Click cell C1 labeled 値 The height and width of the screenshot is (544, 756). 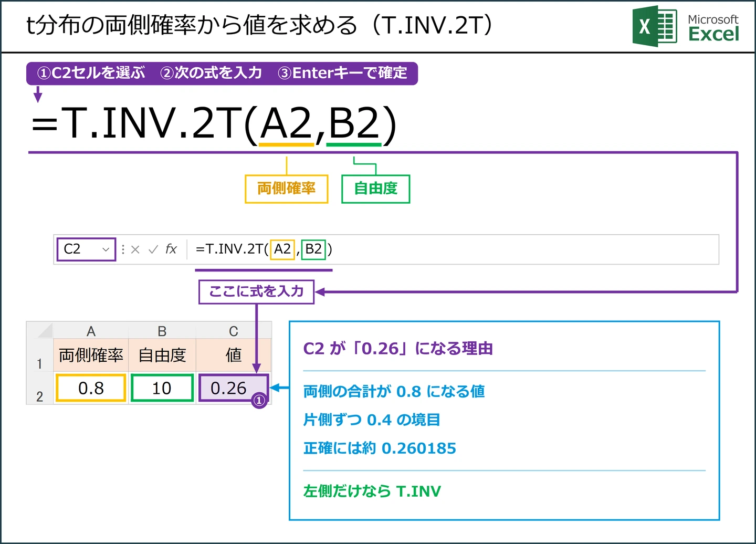pyautogui.click(x=234, y=355)
